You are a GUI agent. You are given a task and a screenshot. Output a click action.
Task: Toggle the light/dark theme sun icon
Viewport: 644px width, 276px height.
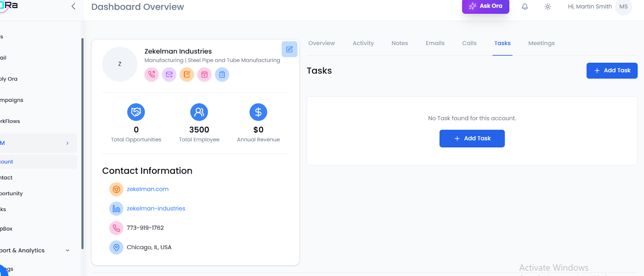click(548, 7)
